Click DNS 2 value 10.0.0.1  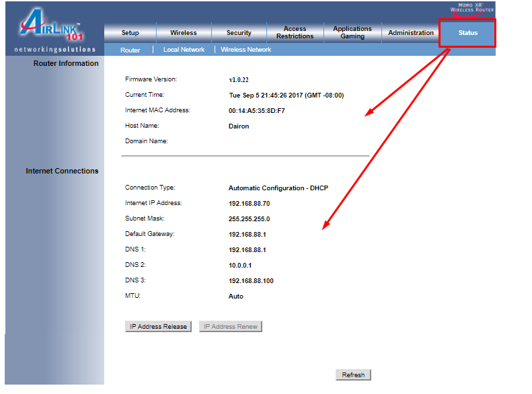point(240,266)
